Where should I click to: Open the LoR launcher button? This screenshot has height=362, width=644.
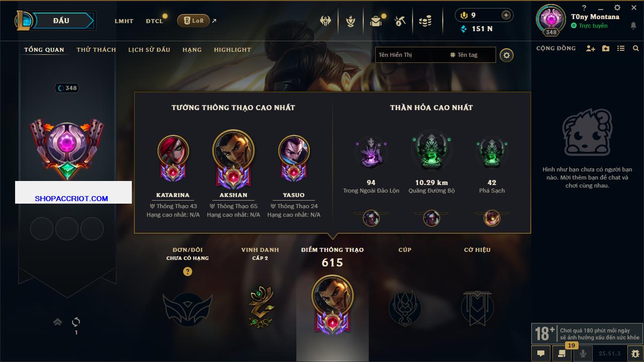[x=193, y=21]
